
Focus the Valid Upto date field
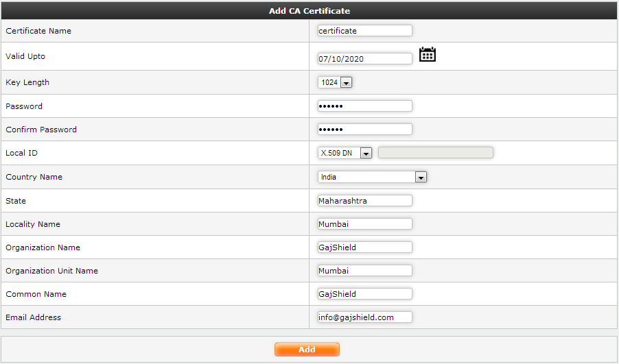[x=364, y=59]
